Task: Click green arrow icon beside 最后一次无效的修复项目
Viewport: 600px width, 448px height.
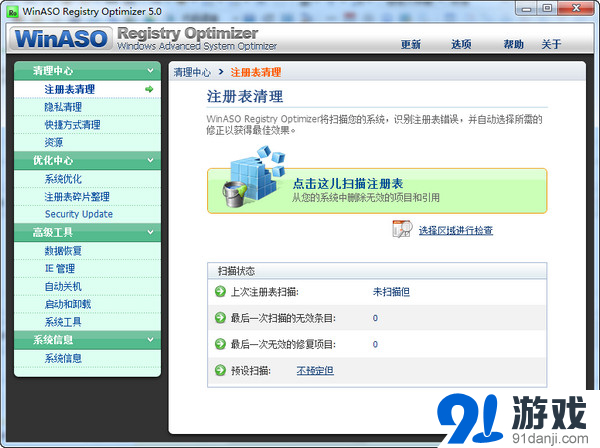Action: tap(220, 344)
